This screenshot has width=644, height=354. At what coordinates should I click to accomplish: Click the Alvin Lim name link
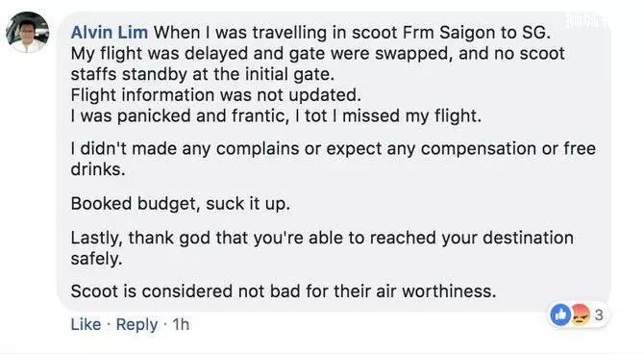(110, 33)
